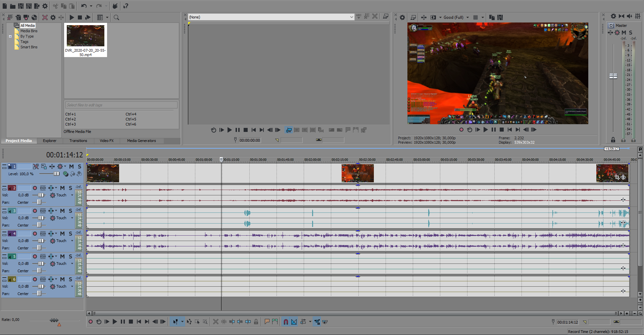Click the Rate scrub control slider
Image resolution: width=644 pixels, height=335 pixels.
(54, 321)
